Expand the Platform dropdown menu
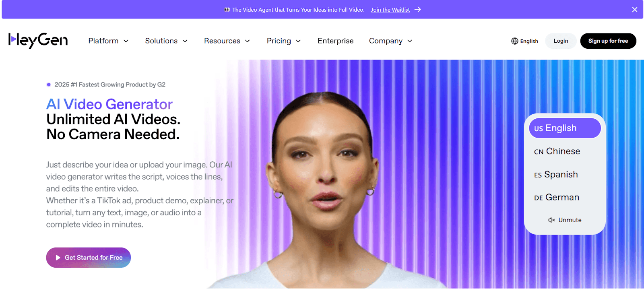 point(108,41)
